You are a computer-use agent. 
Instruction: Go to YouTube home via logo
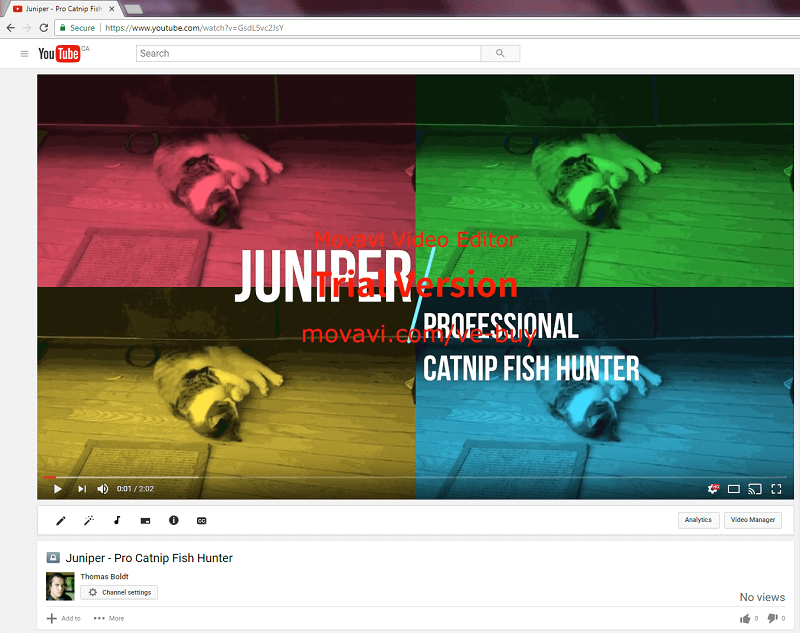(x=59, y=54)
